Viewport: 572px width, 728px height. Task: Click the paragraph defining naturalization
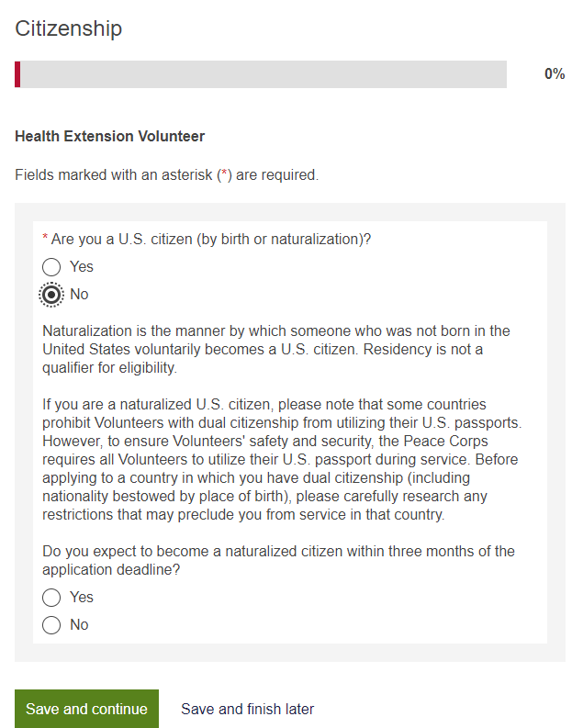[275, 350]
